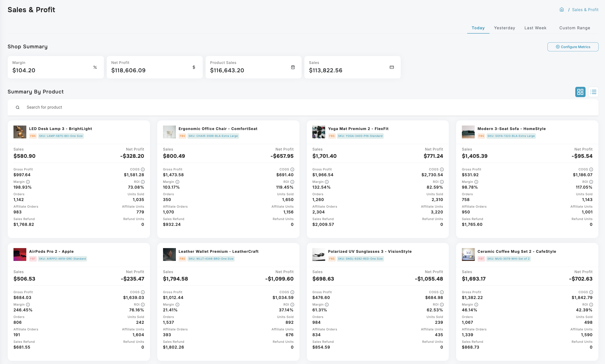Image resolution: width=605 pixels, height=364 pixels.
Task: Open the Custom Range date option
Action: tap(575, 28)
